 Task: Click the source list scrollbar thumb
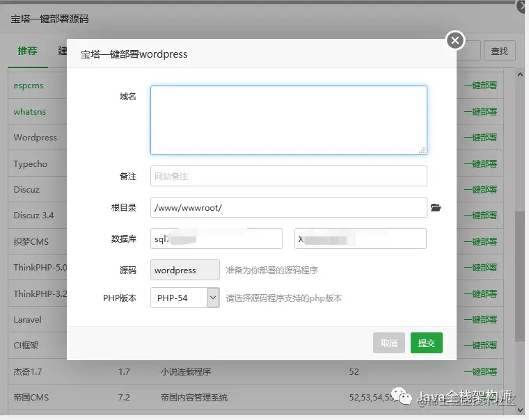click(520, 276)
